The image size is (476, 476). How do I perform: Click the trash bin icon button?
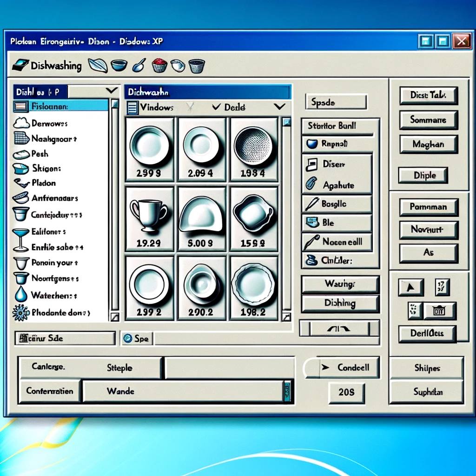tap(439, 311)
